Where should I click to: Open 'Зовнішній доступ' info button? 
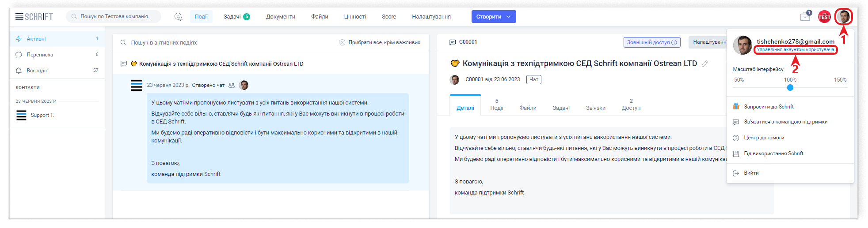pyautogui.click(x=652, y=42)
